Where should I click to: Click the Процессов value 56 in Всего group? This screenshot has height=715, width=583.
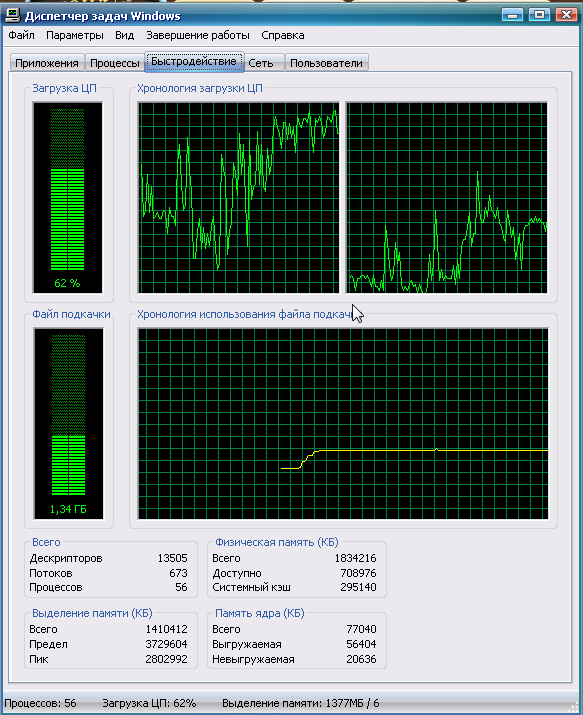pos(181,587)
